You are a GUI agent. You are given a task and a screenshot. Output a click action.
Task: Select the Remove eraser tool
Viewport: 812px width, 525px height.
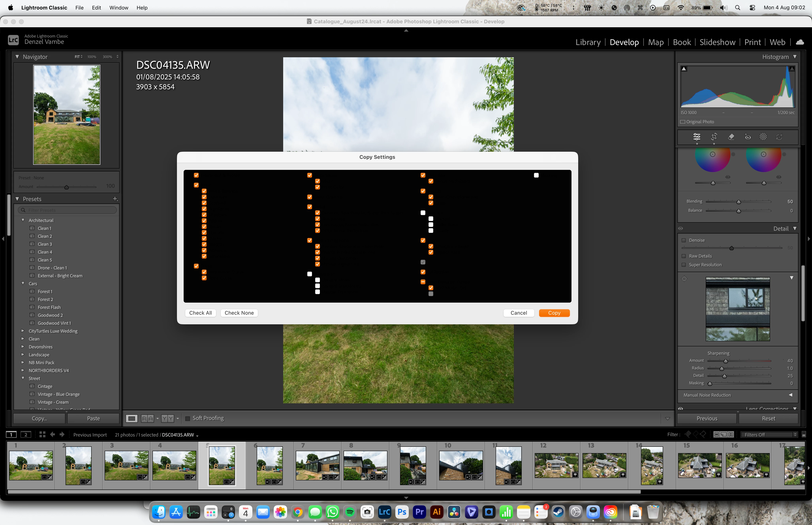pos(731,137)
